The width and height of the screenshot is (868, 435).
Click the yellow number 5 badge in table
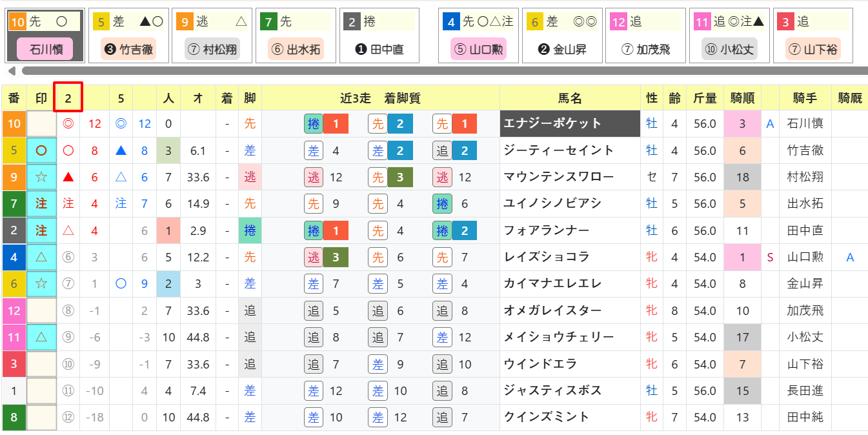click(x=14, y=150)
